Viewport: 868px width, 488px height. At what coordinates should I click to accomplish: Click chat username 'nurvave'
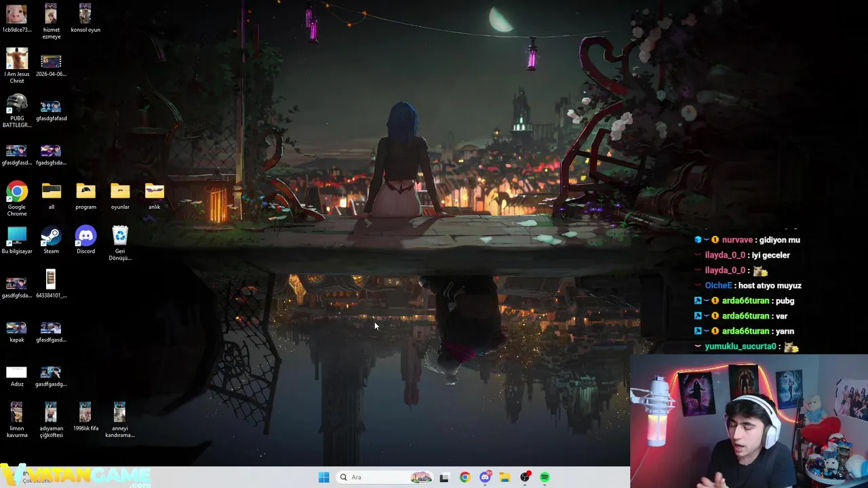click(x=737, y=240)
